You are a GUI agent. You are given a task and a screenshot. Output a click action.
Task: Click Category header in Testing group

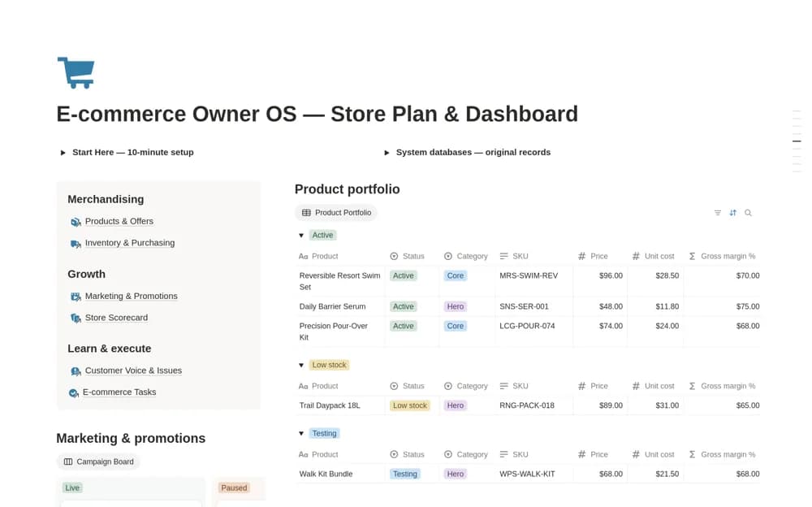point(466,455)
